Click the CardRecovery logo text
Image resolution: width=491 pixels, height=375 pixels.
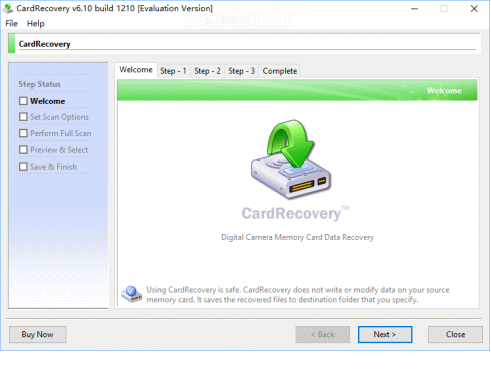tap(291, 213)
